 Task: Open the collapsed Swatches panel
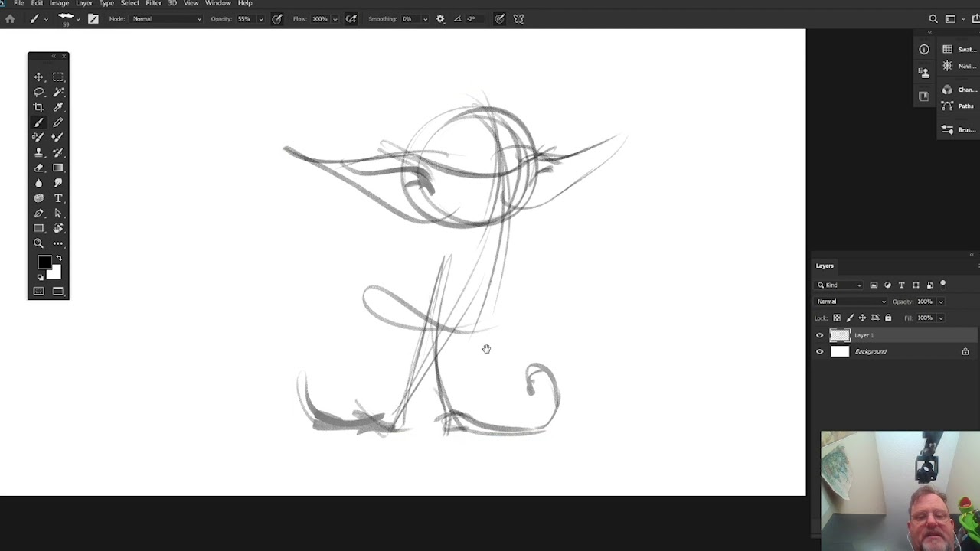click(x=959, y=50)
